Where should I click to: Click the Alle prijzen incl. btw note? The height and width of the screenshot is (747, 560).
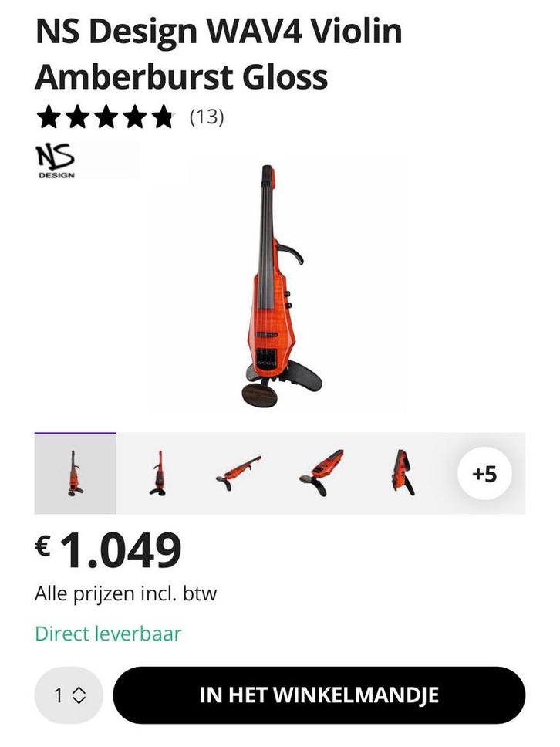126,593
